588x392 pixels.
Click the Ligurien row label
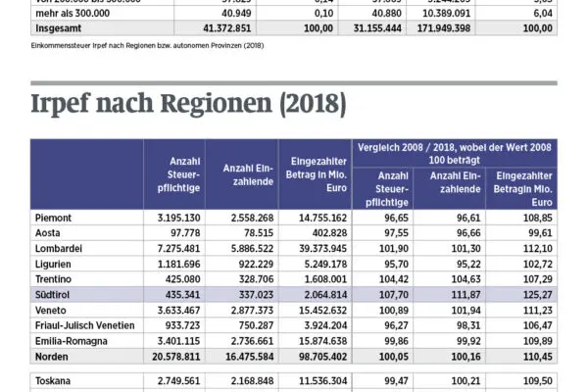53,264
